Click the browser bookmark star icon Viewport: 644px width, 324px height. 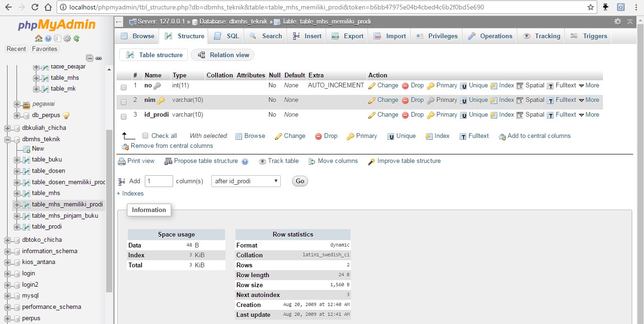tap(590, 7)
